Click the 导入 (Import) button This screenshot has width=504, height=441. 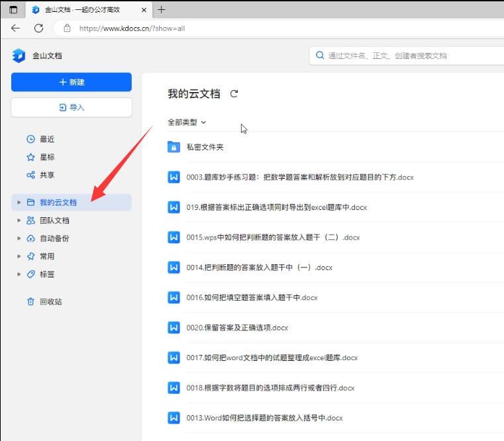(x=72, y=107)
